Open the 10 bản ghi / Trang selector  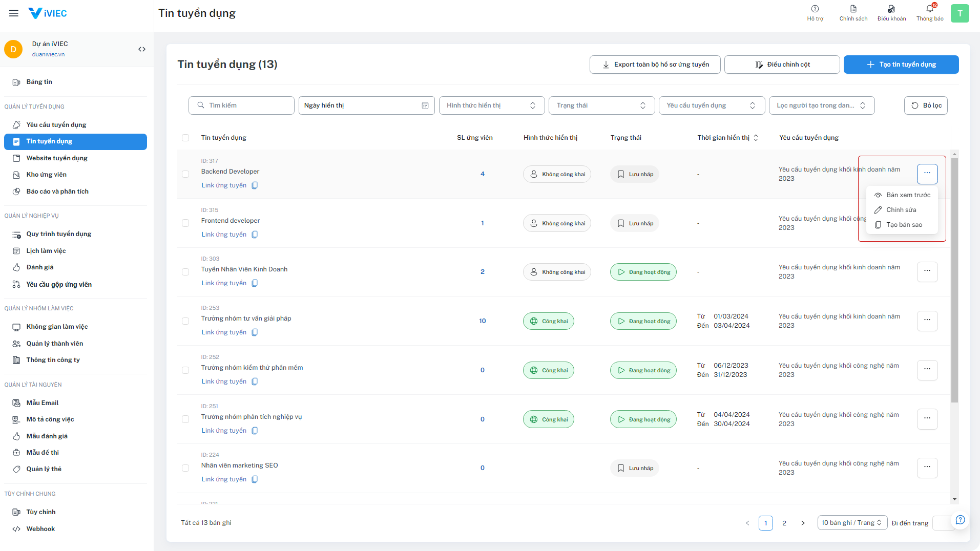(x=852, y=523)
